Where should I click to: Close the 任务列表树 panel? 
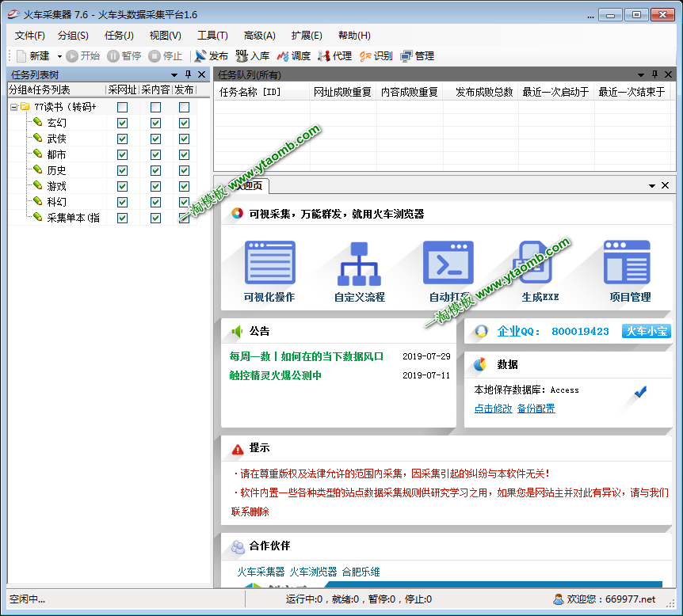pyautogui.click(x=202, y=74)
